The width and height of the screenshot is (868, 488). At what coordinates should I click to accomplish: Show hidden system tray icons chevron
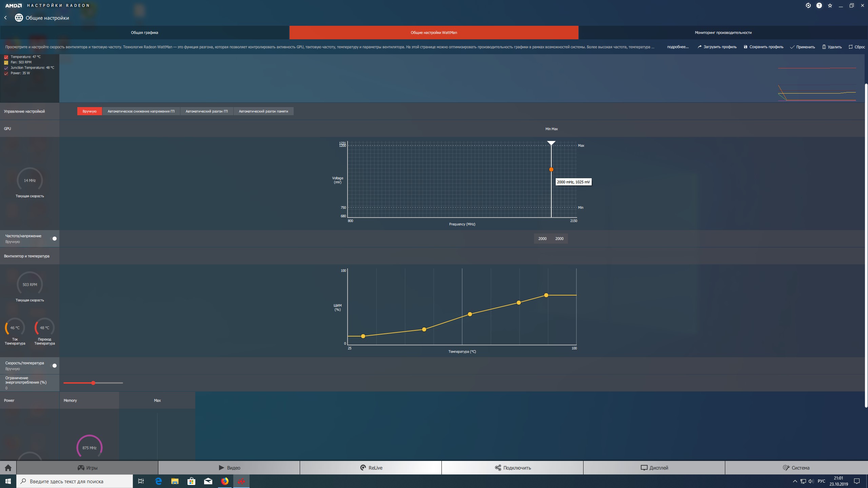pyautogui.click(x=795, y=481)
